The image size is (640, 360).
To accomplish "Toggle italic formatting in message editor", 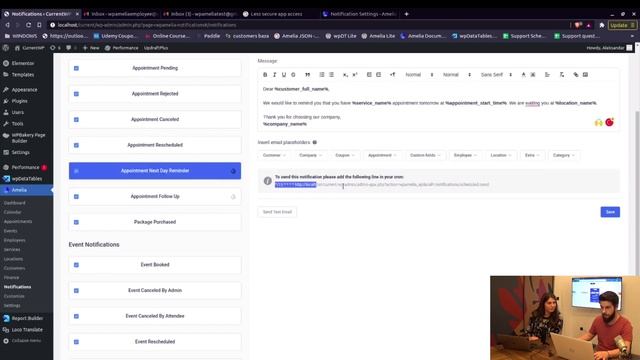I will click(x=274, y=75).
